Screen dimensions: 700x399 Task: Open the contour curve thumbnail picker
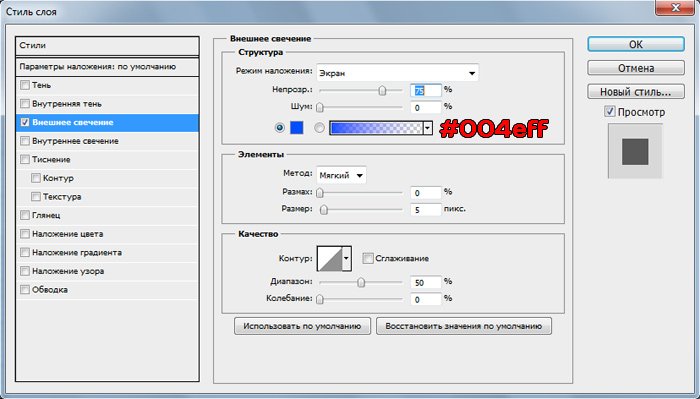pos(330,258)
